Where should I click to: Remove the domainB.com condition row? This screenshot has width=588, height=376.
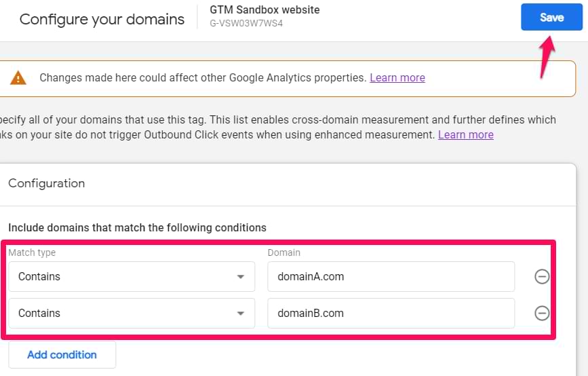541,313
